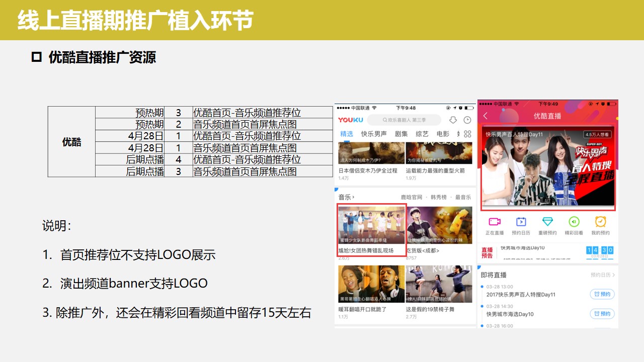Click the YOUKU logo
The height and width of the screenshot is (362, 644).
click(x=350, y=120)
